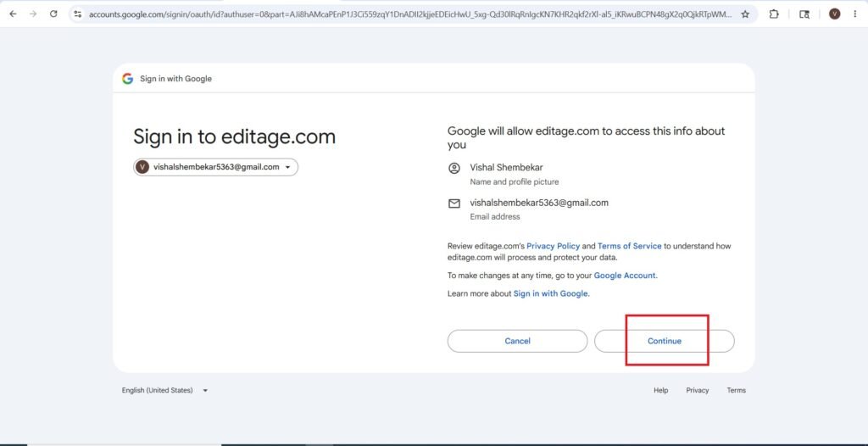
Task: Open the Google Account link
Action: point(626,276)
